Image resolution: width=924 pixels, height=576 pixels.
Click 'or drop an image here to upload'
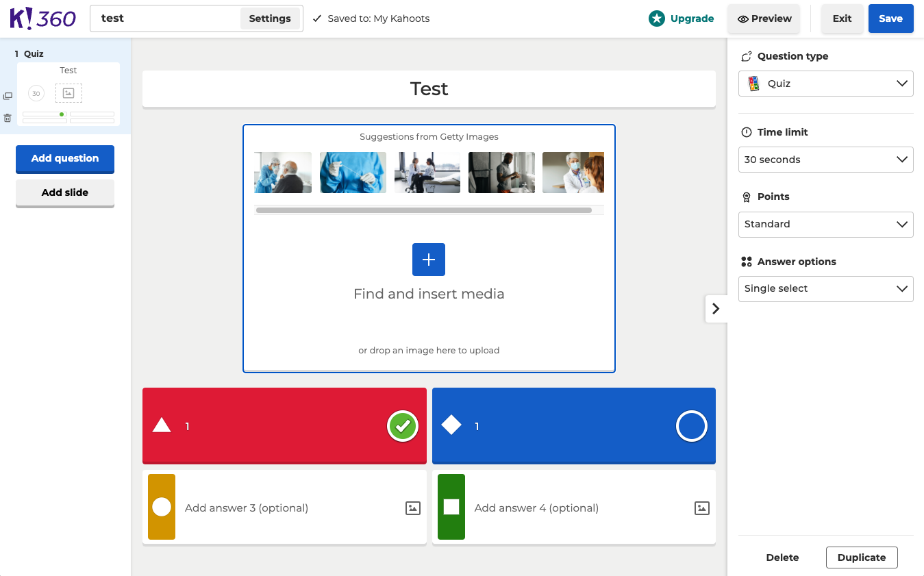pyautogui.click(x=429, y=351)
